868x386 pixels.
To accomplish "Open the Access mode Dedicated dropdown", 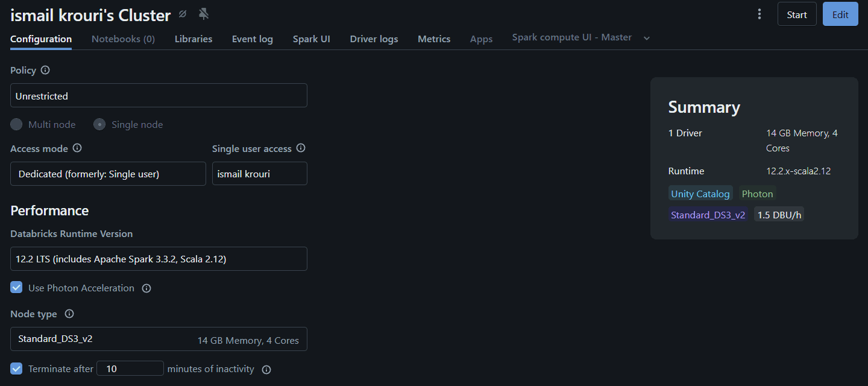I will [108, 174].
